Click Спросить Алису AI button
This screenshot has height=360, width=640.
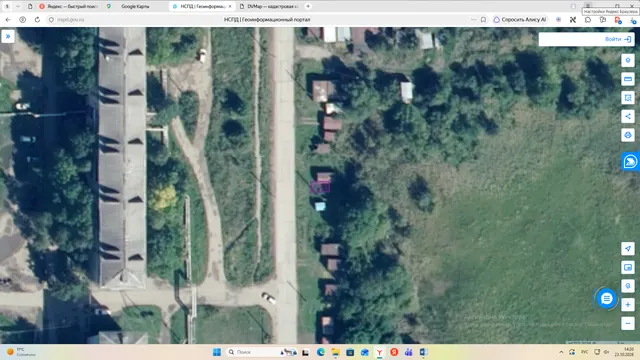coord(520,20)
